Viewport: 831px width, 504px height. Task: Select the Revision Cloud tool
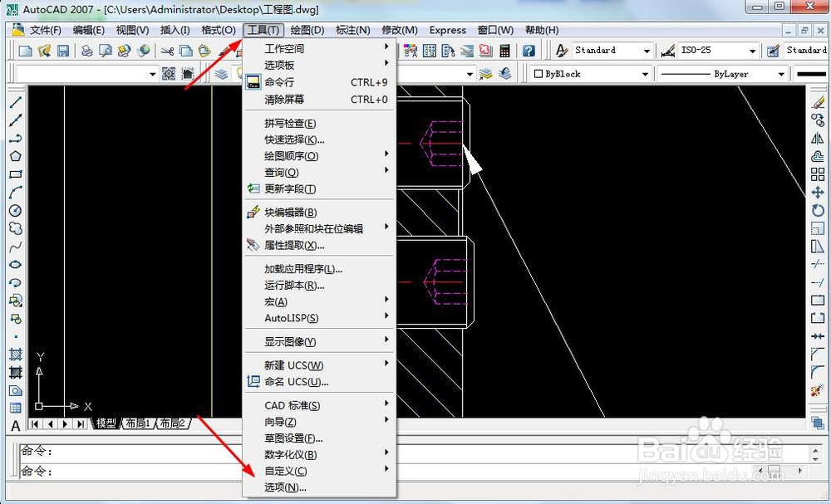pyautogui.click(x=15, y=228)
